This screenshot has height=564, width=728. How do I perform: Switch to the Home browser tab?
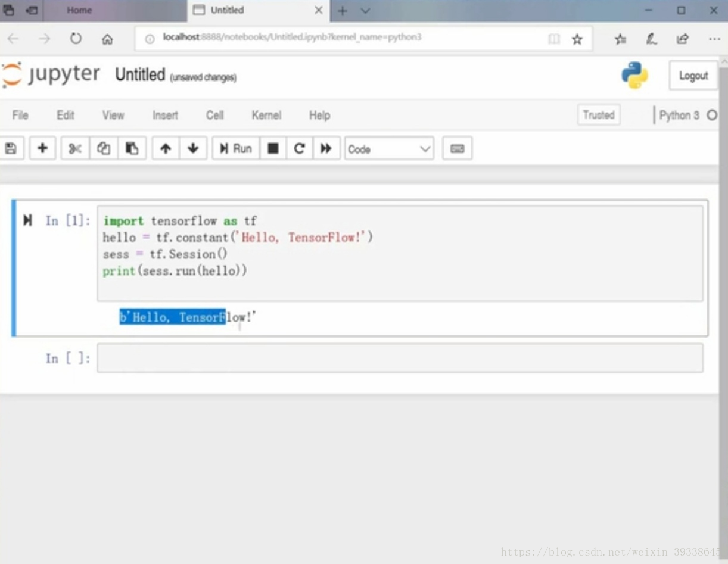(79, 10)
